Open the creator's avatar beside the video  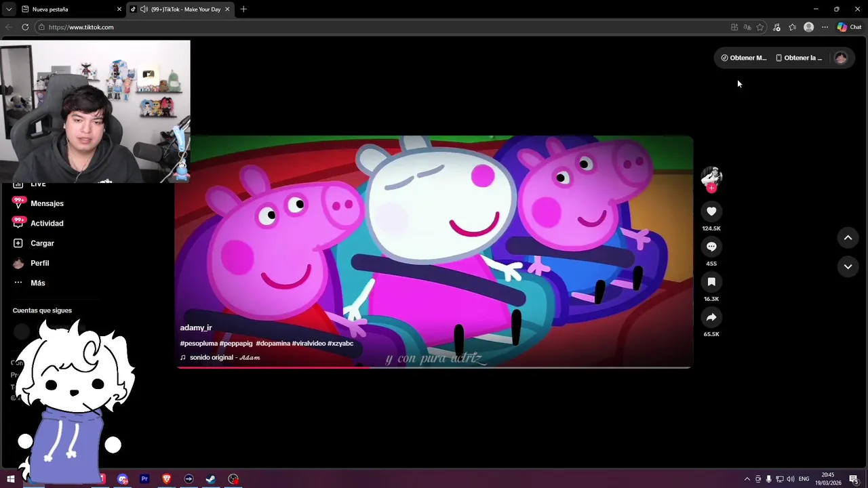[711, 176]
